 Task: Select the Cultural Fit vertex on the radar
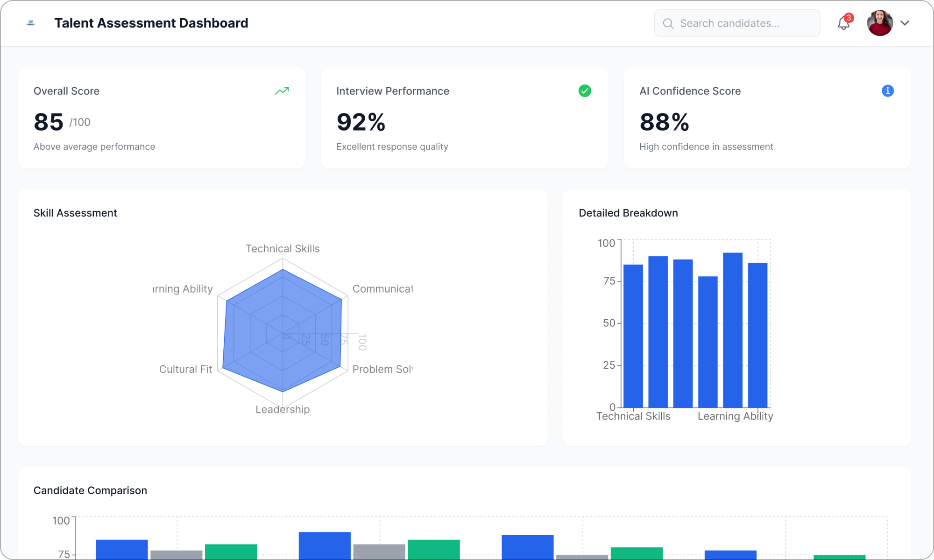[x=223, y=369]
